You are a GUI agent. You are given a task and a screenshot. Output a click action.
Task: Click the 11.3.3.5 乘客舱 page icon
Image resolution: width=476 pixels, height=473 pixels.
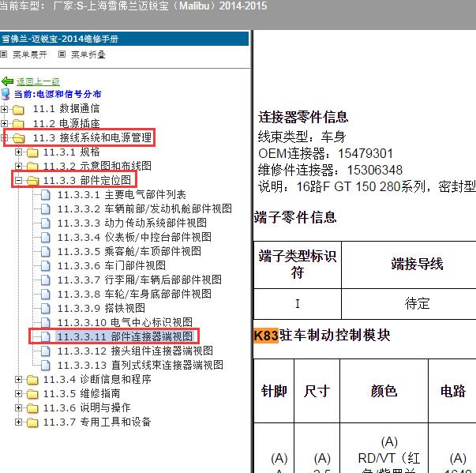(x=46, y=251)
